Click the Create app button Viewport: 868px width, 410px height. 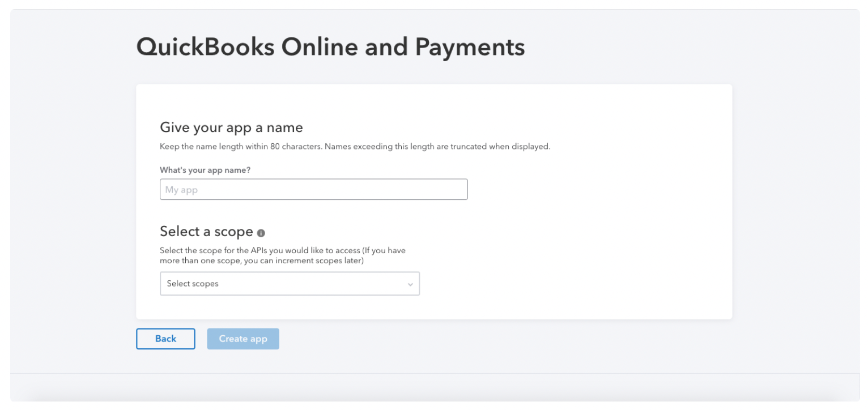243,339
